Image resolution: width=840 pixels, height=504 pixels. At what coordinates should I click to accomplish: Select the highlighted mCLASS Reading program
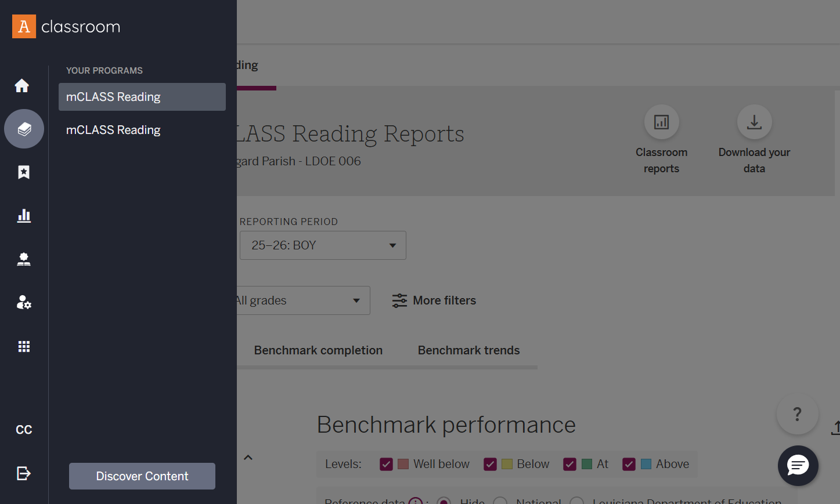click(x=142, y=97)
